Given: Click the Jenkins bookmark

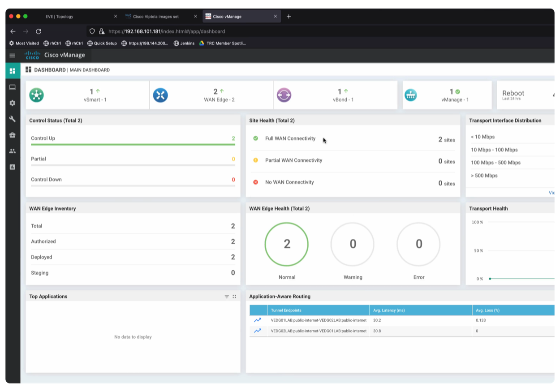Looking at the screenshot, I should 187,43.
